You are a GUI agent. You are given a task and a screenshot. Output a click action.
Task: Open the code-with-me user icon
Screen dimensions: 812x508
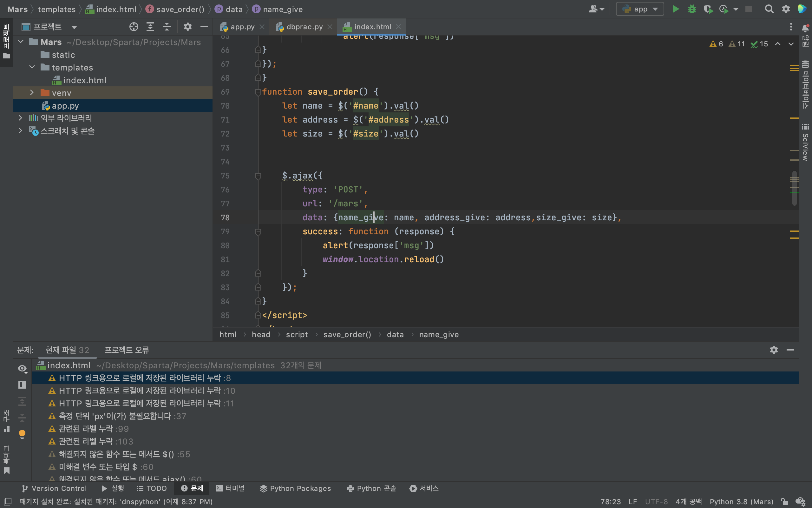tap(593, 9)
